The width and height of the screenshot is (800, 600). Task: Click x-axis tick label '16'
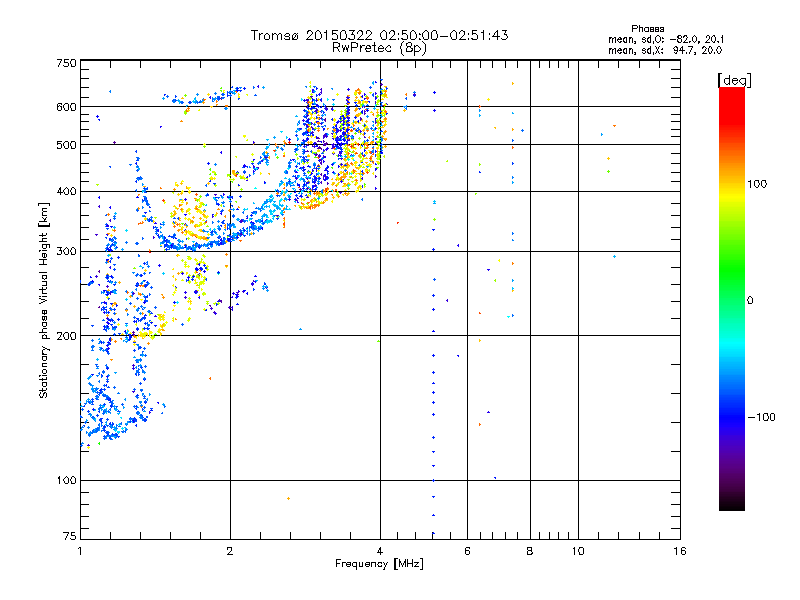coord(680,551)
